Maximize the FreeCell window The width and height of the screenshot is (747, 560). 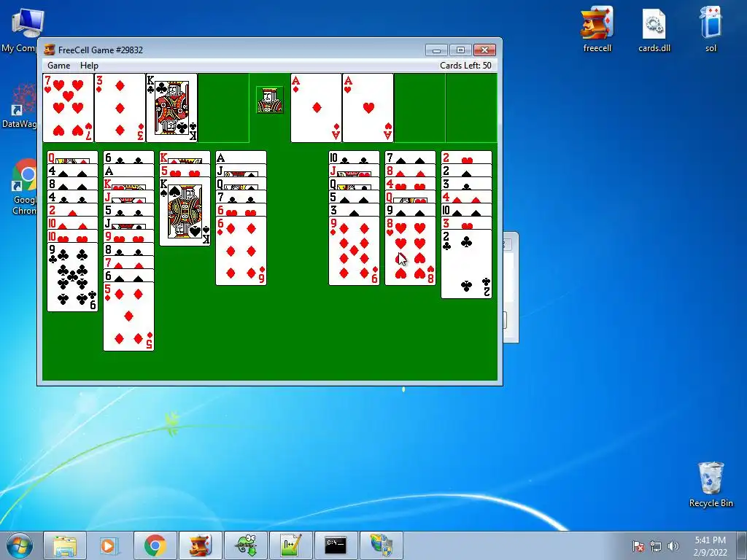pyautogui.click(x=460, y=50)
